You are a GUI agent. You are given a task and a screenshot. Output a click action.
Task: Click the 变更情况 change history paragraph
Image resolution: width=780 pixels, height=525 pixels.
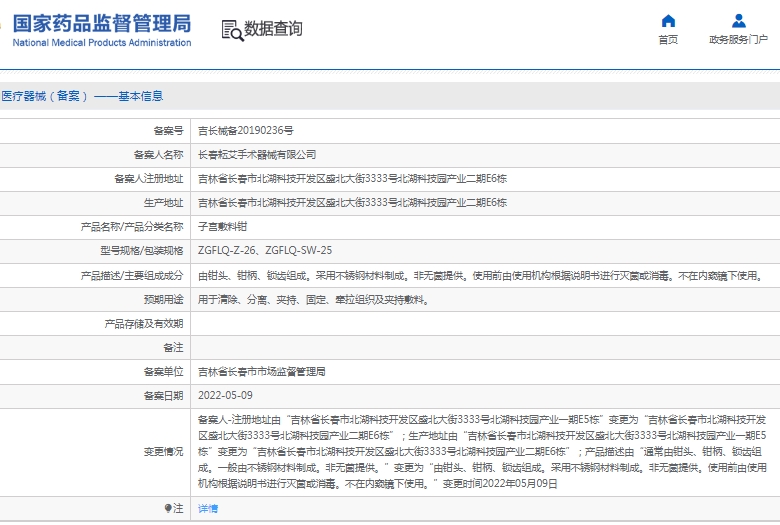coord(482,451)
